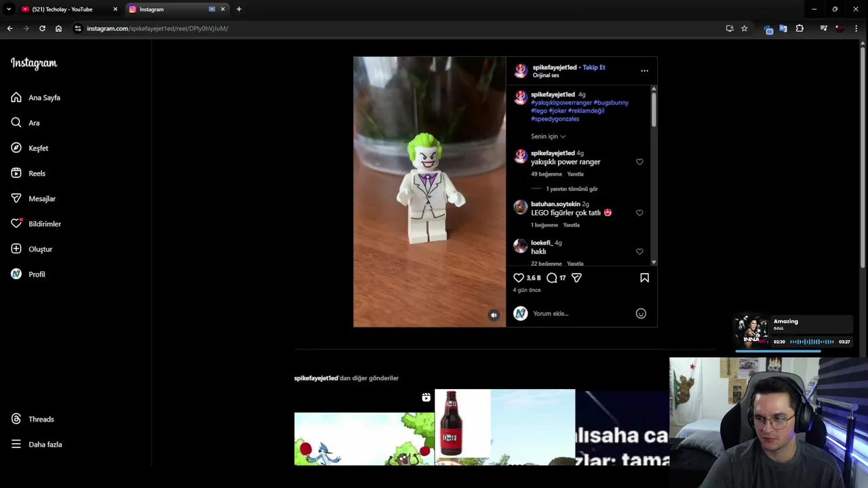
Task: View the 49 beğenme like count
Action: point(547,174)
